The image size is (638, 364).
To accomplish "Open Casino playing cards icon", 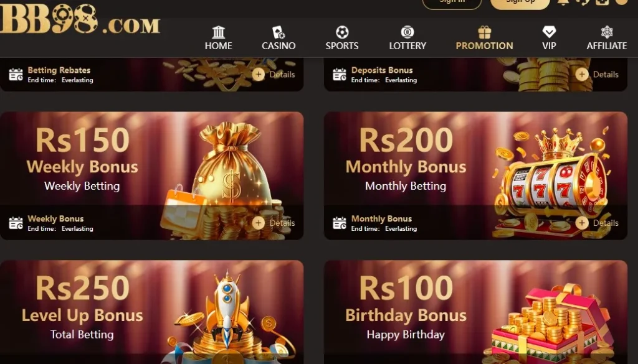I will click(x=279, y=32).
